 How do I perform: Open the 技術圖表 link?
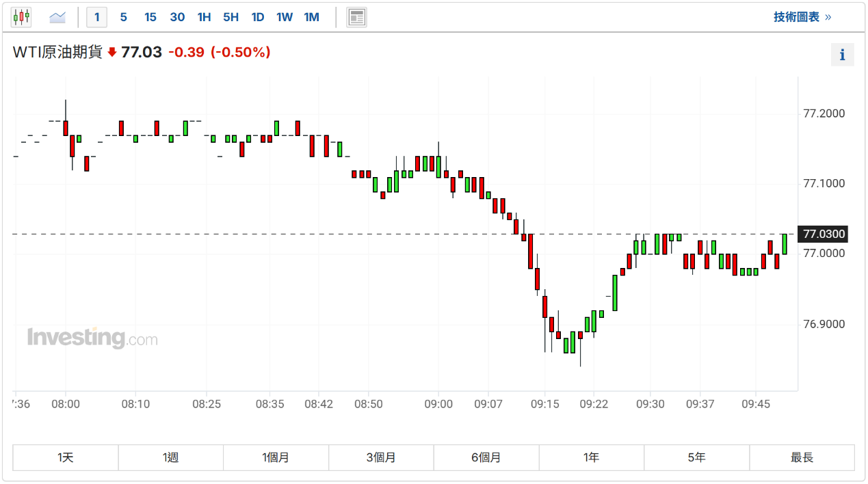(802, 17)
